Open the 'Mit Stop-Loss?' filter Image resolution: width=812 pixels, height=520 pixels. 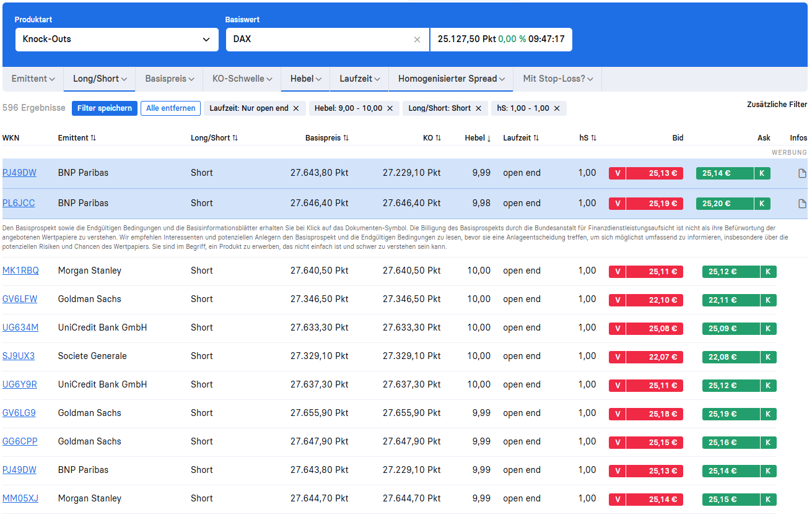[557, 79]
